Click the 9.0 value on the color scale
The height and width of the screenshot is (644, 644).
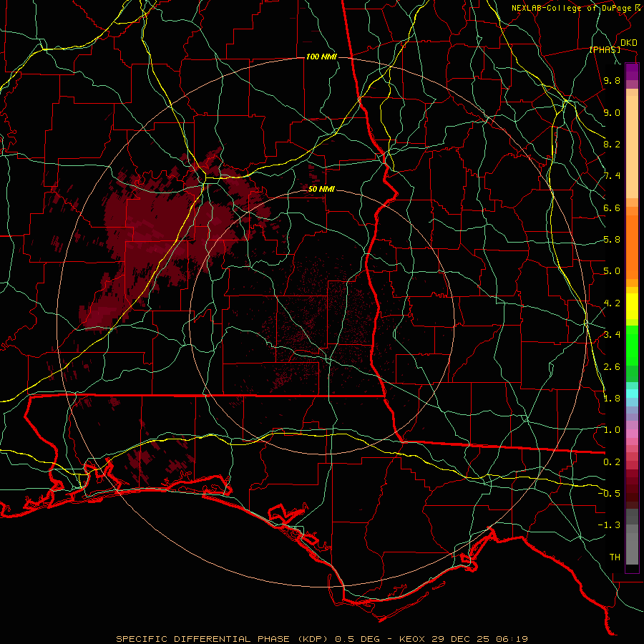click(x=611, y=112)
